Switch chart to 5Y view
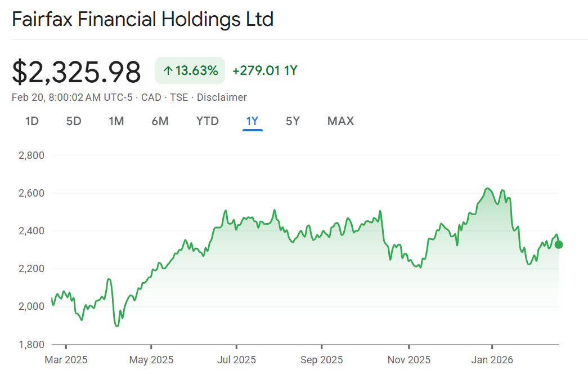Screen dimensions: 588x374 click(293, 121)
